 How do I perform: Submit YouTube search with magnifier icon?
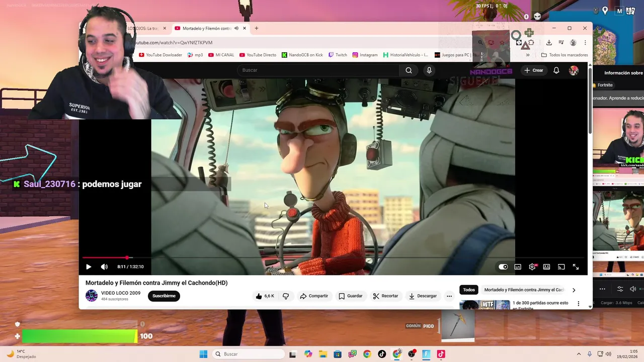coord(409,70)
